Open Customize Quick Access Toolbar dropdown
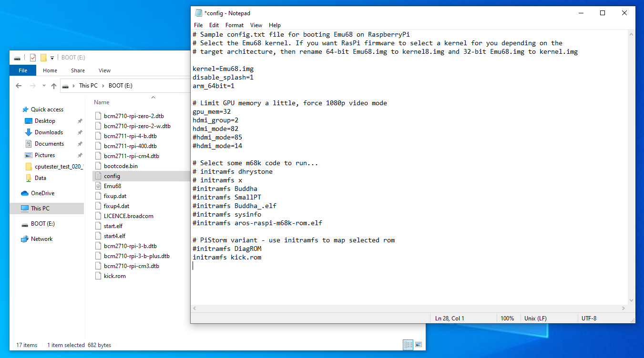The width and height of the screenshot is (644, 358). pos(52,58)
